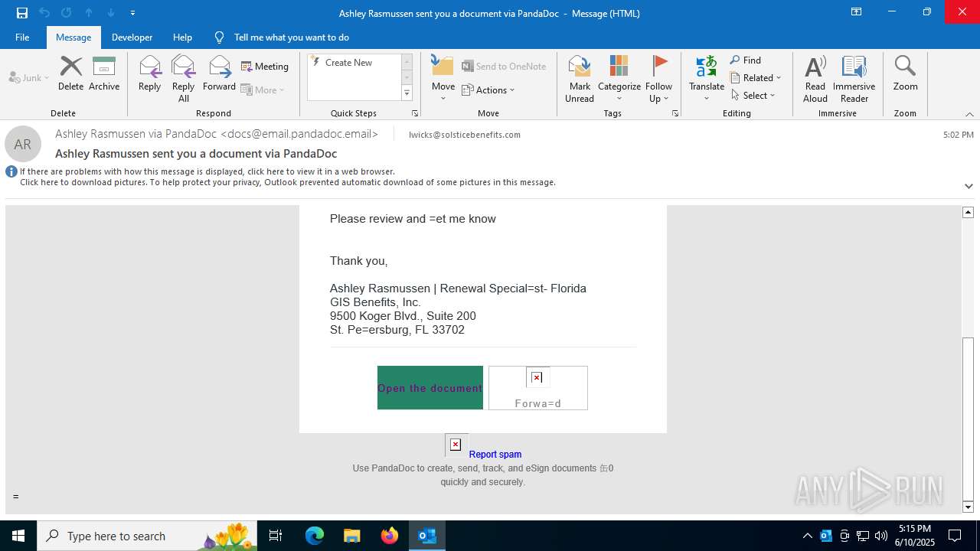This screenshot has height=551, width=980.
Task: Click the Forward button in the email body
Action: tap(538, 388)
